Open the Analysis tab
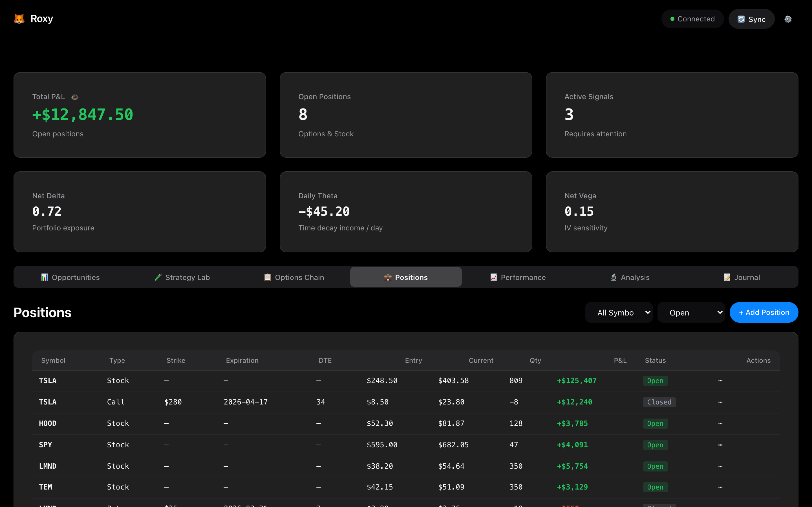This screenshot has height=507, width=812. pos(630,277)
